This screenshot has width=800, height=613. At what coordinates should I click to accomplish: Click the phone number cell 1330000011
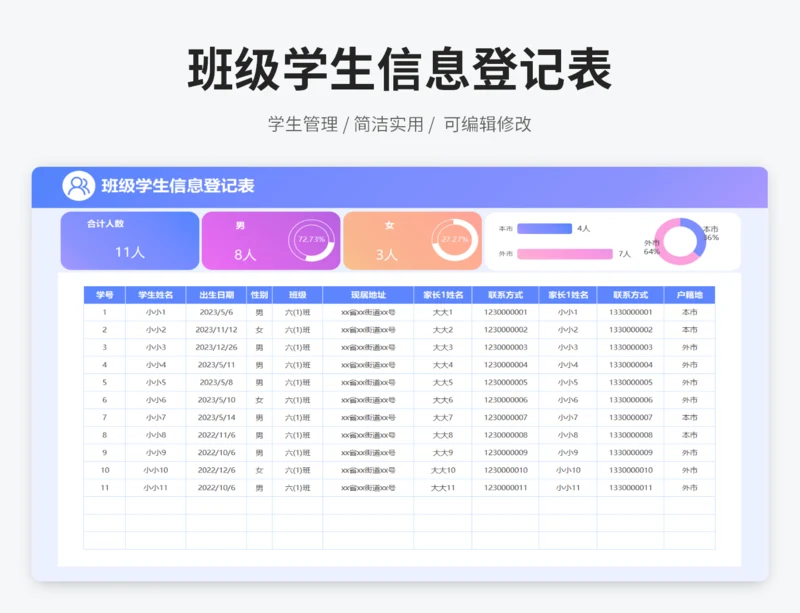(x=631, y=487)
